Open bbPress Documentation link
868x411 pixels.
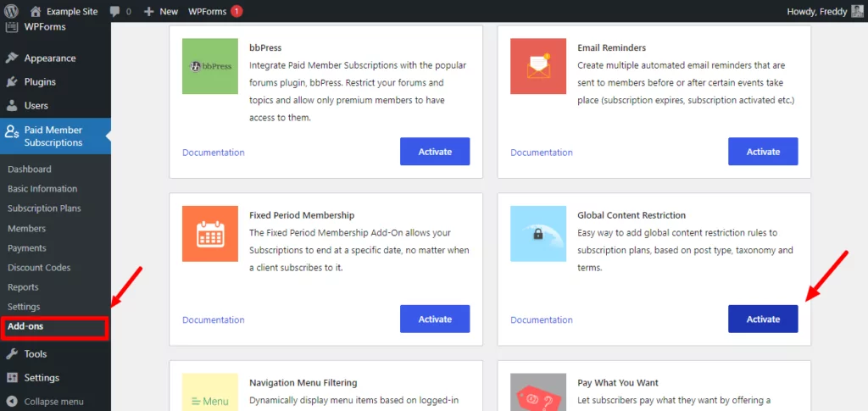point(213,153)
